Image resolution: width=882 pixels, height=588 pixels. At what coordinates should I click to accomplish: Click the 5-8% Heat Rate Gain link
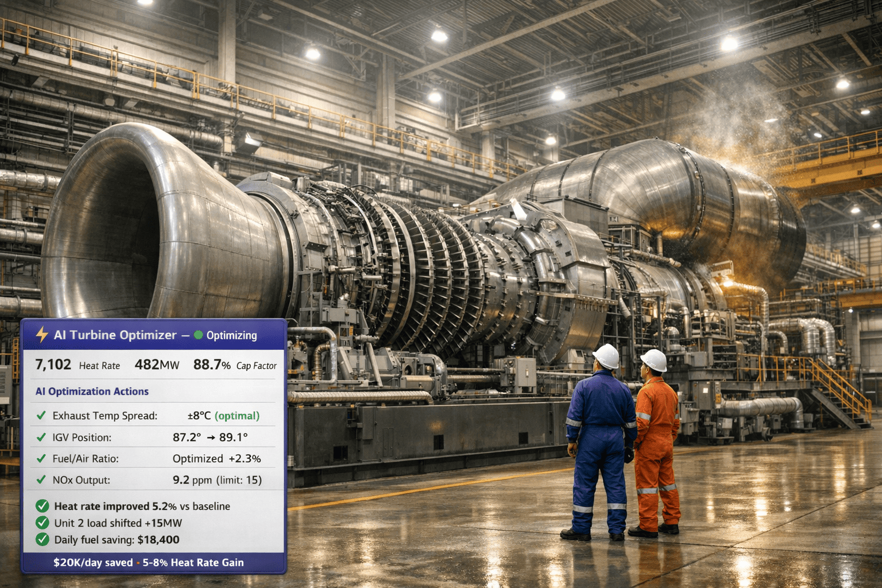point(194,563)
